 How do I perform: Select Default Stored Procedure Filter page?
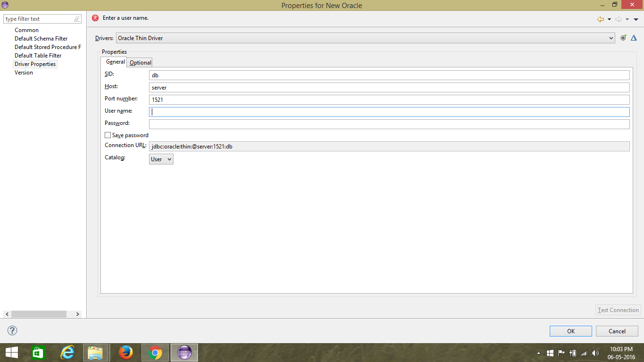tap(48, 47)
